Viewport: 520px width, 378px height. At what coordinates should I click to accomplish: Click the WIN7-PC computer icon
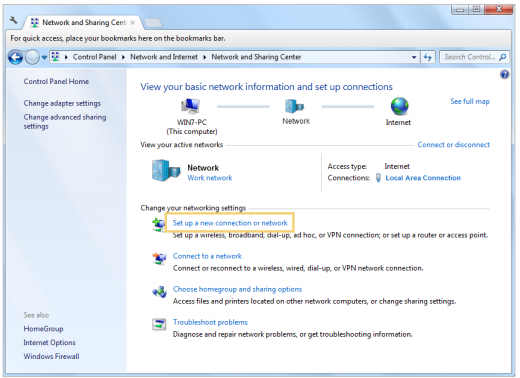(191, 107)
